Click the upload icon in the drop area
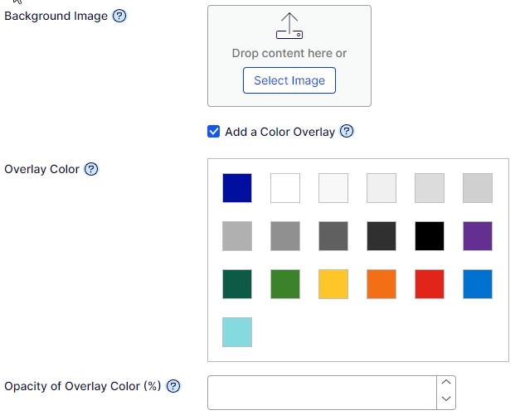The height and width of the screenshot is (420, 520). [x=289, y=26]
